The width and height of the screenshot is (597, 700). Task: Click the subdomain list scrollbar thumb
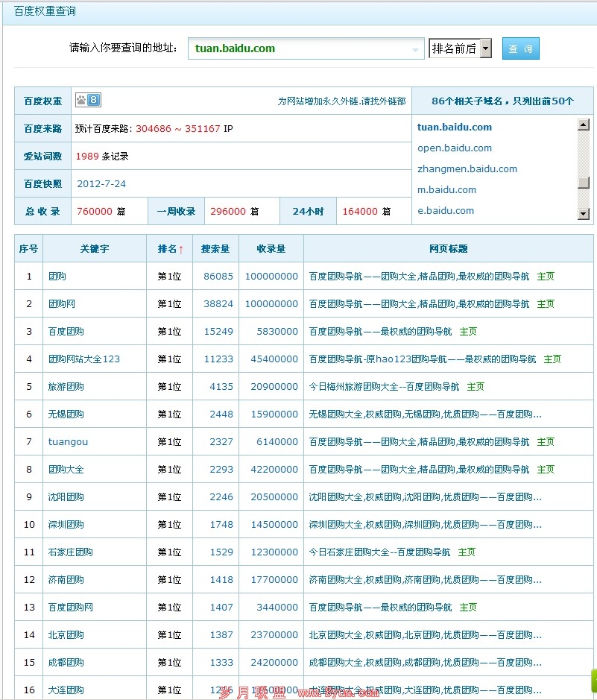click(583, 183)
